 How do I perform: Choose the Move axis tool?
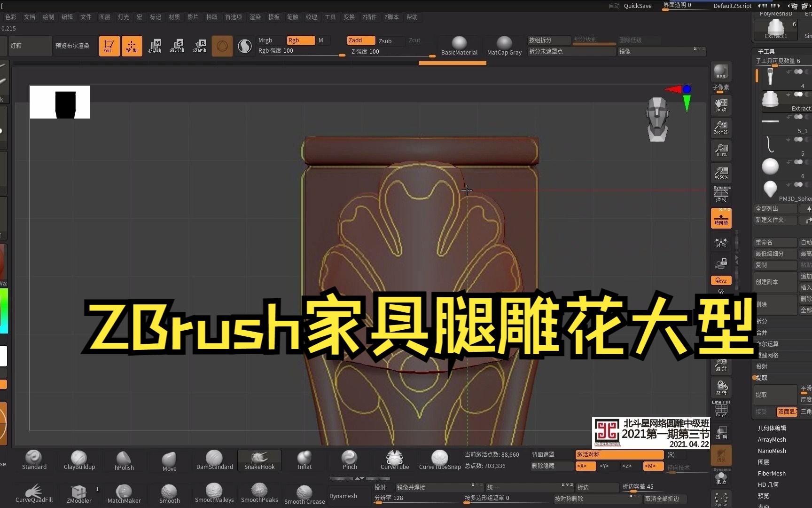[x=155, y=46]
